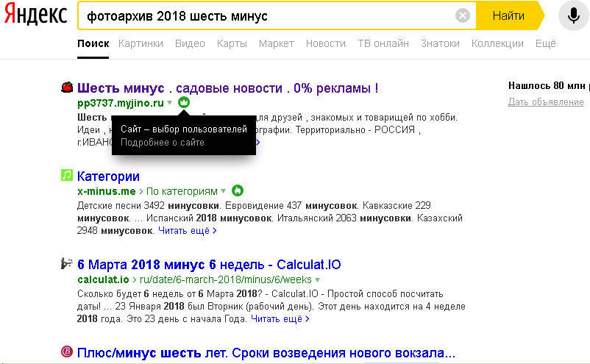The image size is (590, 364).
Task: Open dropdown arrow after calculat.io URL path
Action: pos(318,279)
